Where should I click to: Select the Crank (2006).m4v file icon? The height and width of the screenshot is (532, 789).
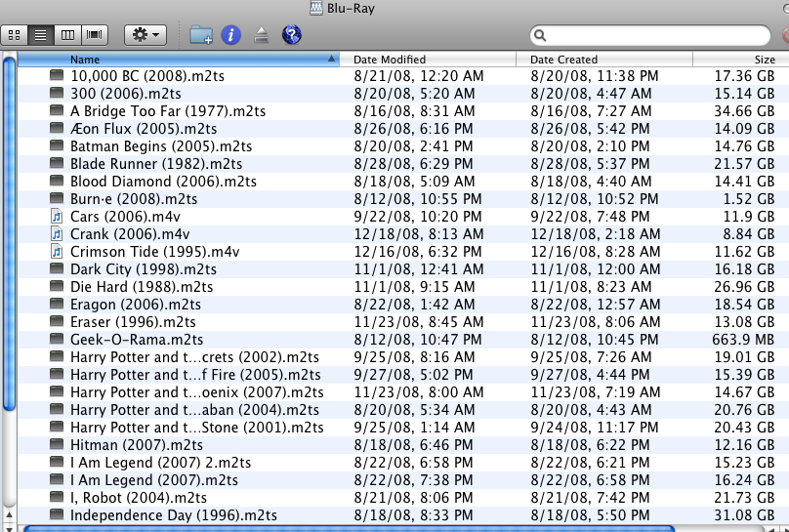point(57,234)
